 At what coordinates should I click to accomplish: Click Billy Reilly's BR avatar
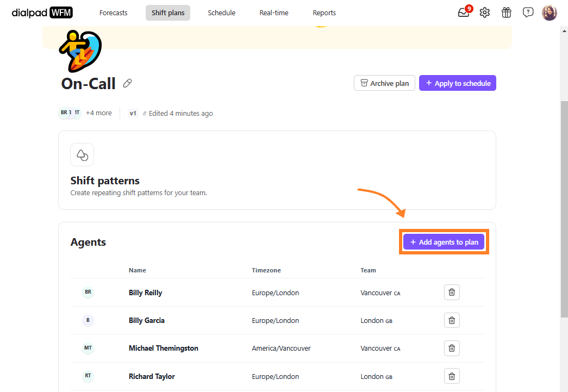[x=88, y=292]
